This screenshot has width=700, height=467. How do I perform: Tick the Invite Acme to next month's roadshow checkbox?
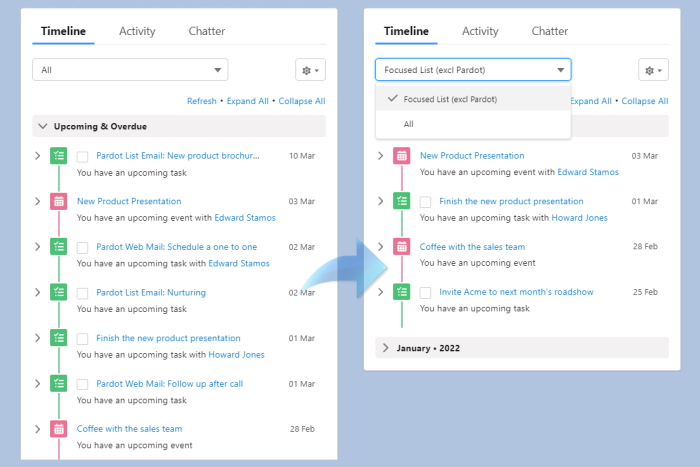coord(426,293)
